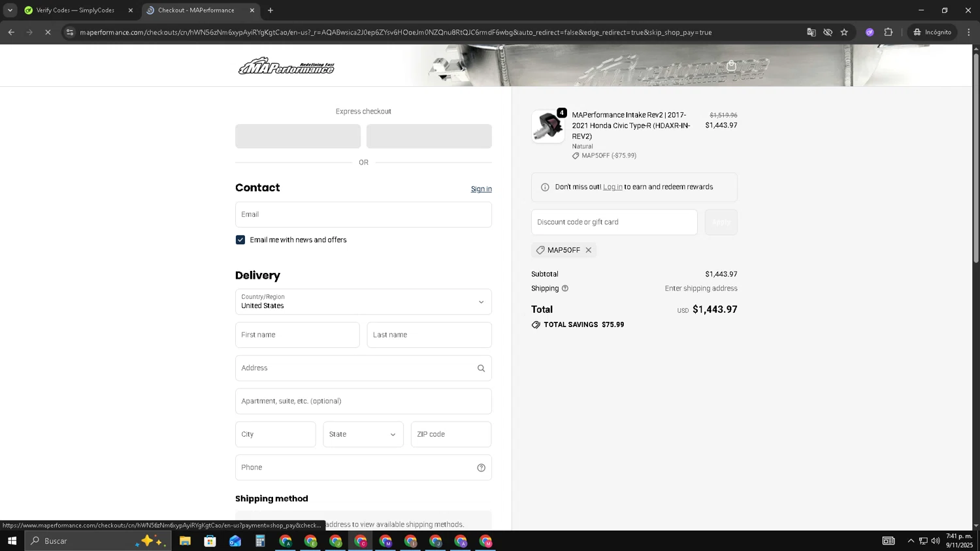Expand the Country/Region dropdown
980x551 pixels.
[363, 302]
